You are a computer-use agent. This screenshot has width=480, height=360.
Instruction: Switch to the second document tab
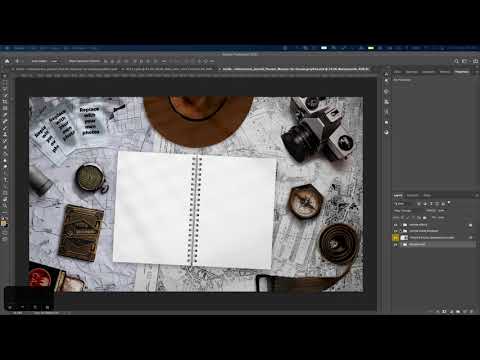169,69
